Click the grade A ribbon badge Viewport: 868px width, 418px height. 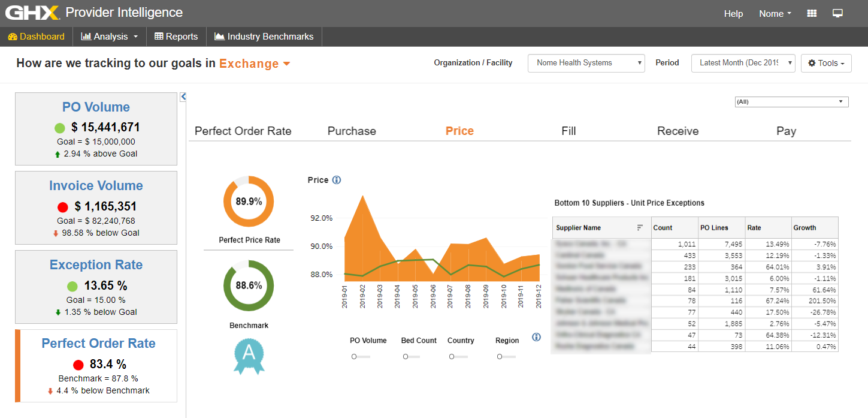[x=249, y=355]
